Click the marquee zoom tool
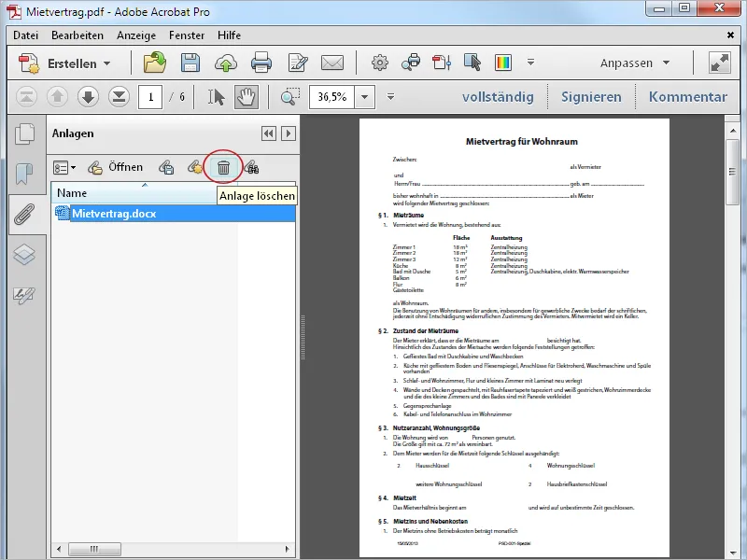 tap(289, 97)
